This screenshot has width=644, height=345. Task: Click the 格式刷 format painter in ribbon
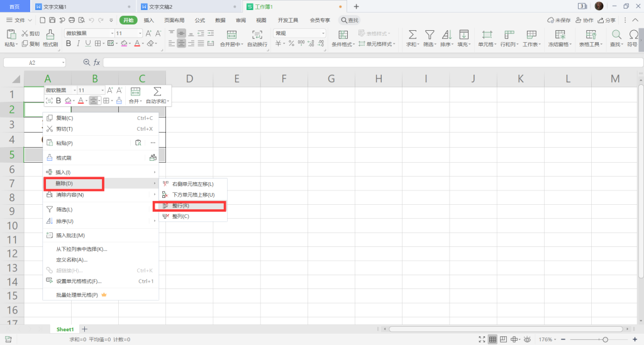coord(50,38)
